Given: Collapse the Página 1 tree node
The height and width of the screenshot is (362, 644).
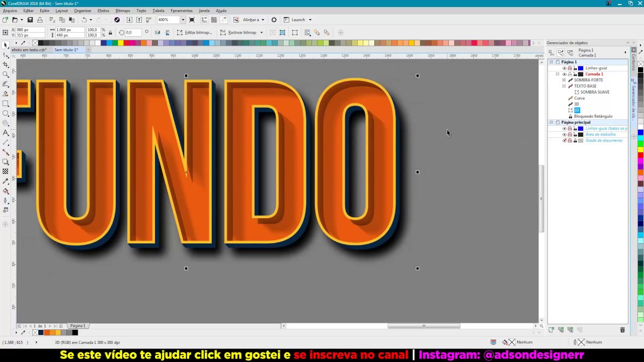Looking at the screenshot, I should pos(551,62).
